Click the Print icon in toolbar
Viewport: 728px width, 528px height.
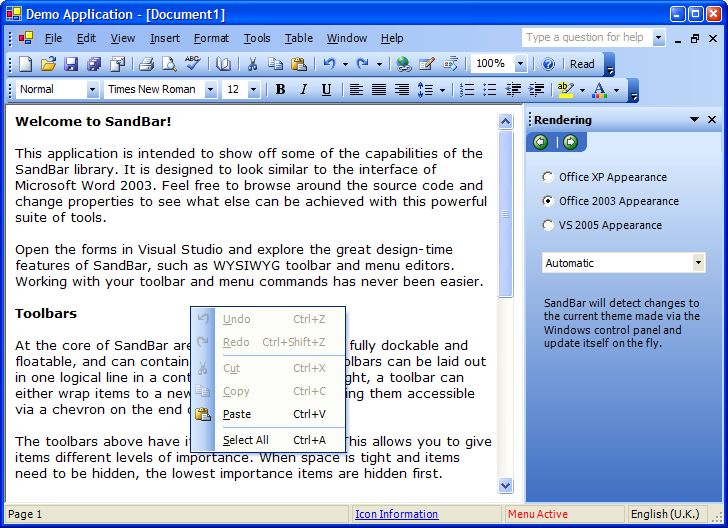tap(146, 64)
